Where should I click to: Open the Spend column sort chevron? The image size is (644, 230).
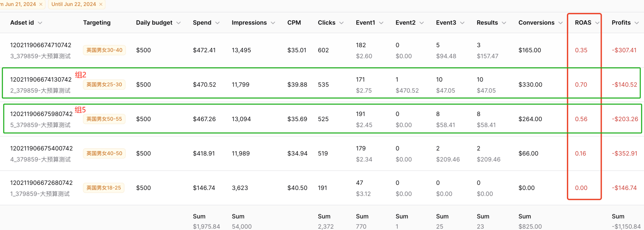click(218, 23)
